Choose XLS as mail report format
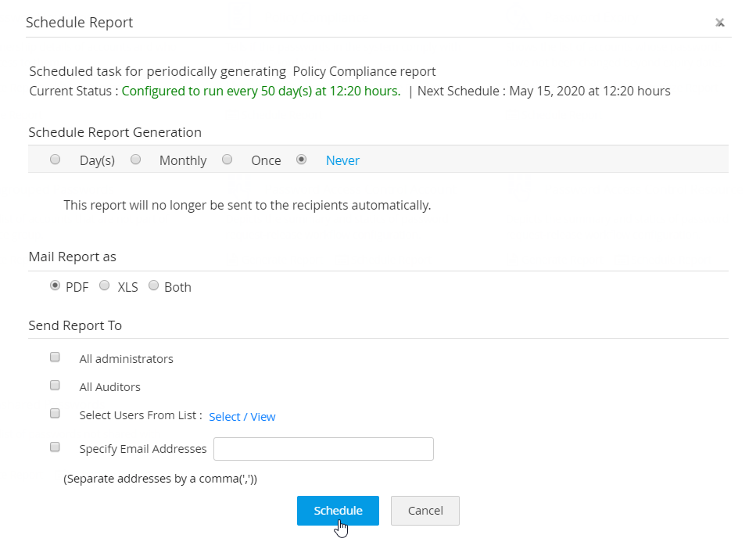The width and height of the screenshot is (756, 560). pyautogui.click(x=105, y=286)
